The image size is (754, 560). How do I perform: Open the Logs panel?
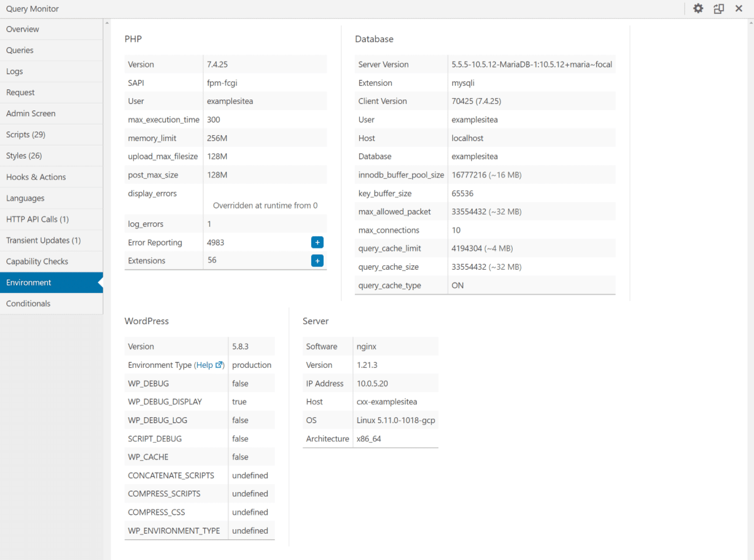click(x=15, y=71)
